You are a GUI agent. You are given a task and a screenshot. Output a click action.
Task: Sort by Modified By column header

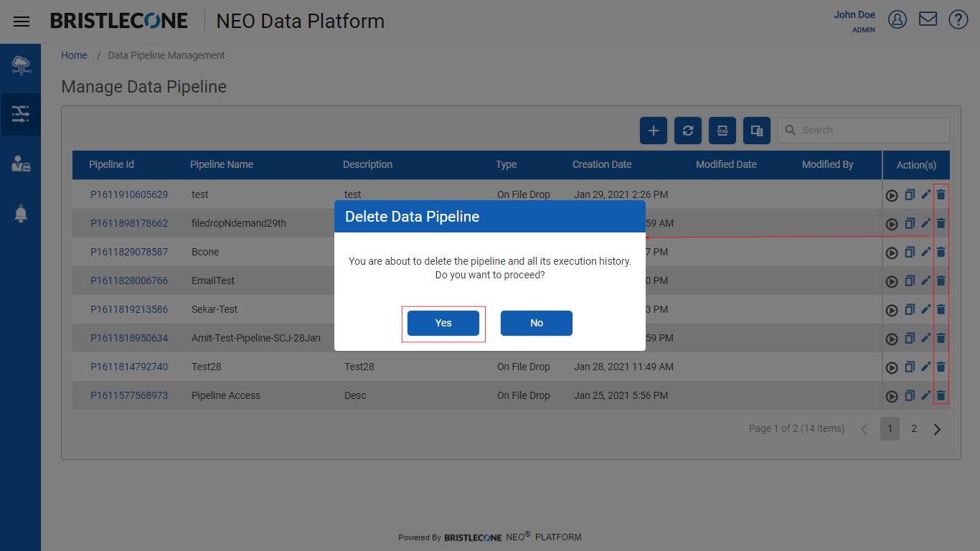point(827,164)
